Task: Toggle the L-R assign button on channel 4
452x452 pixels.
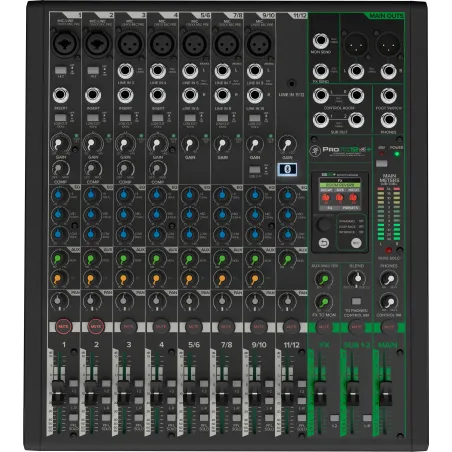Action: point(171,400)
